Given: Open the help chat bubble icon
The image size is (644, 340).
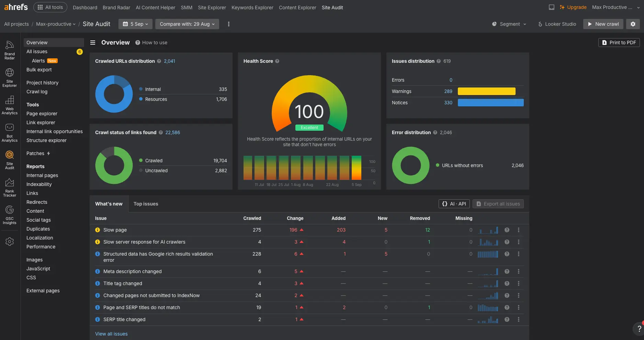Looking at the screenshot, I should (639, 329).
